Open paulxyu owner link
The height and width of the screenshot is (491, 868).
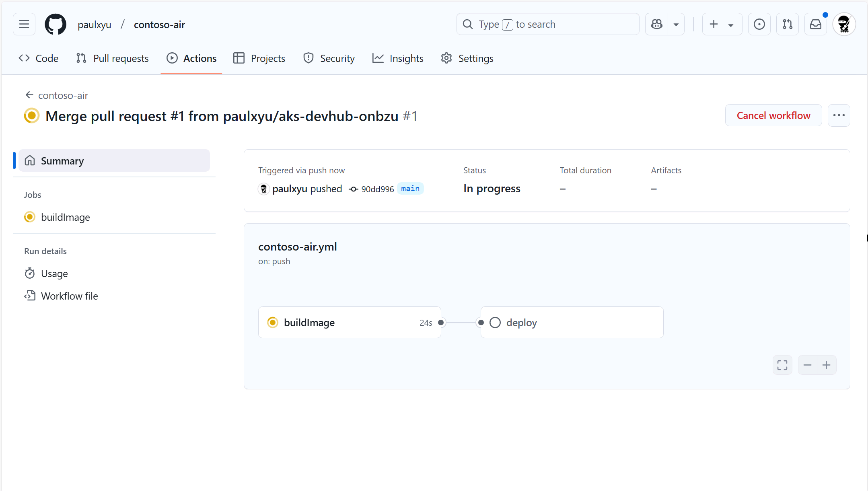(x=95, y=25)
